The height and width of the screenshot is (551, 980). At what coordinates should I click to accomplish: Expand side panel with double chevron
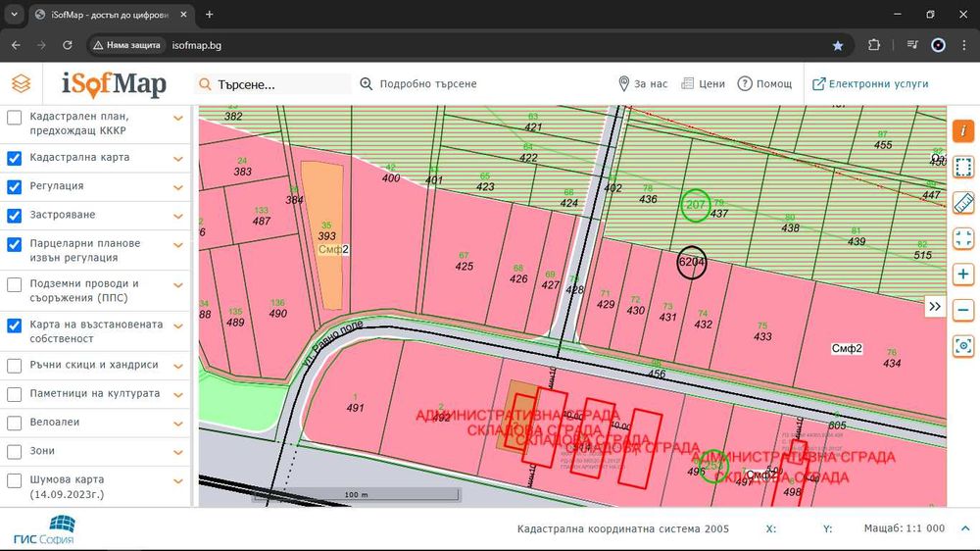934,307
